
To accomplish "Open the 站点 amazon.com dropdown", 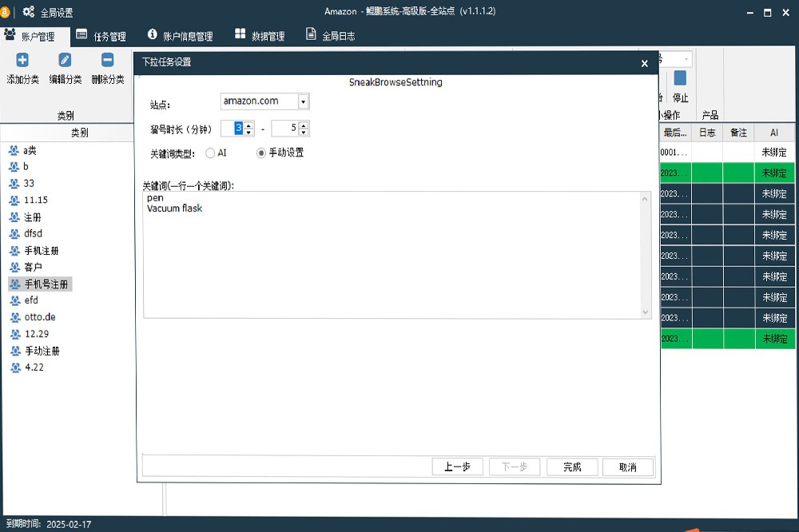I will (x=303, y=101).
